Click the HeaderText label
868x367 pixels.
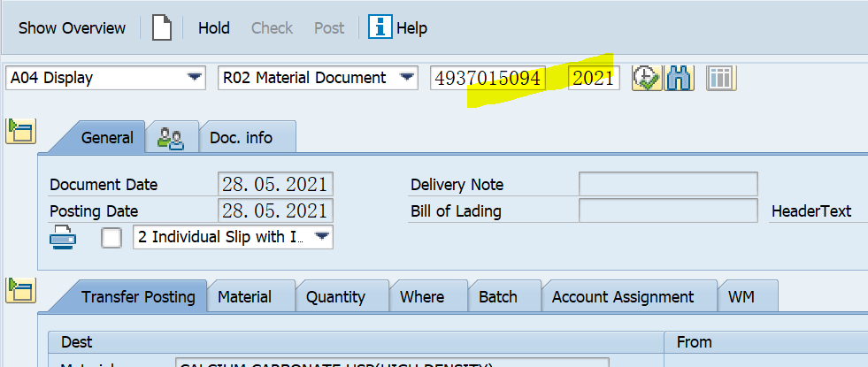pos(811,210)
